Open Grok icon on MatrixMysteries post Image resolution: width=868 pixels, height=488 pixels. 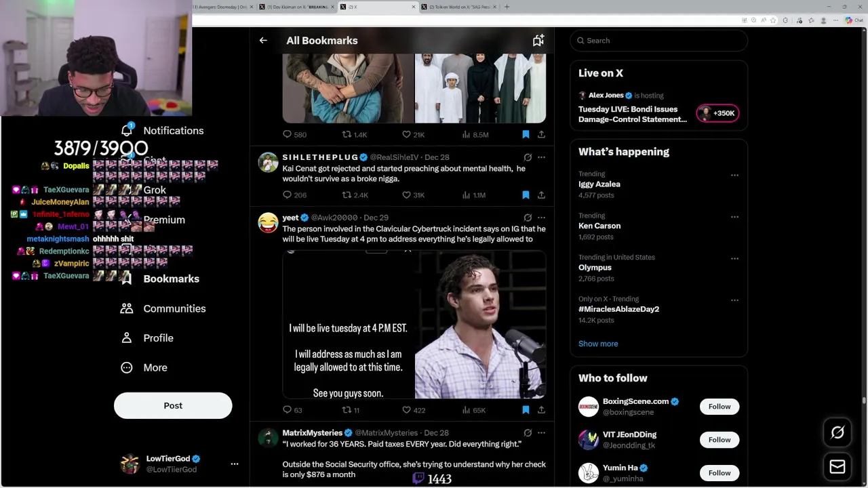pos(528,433)
